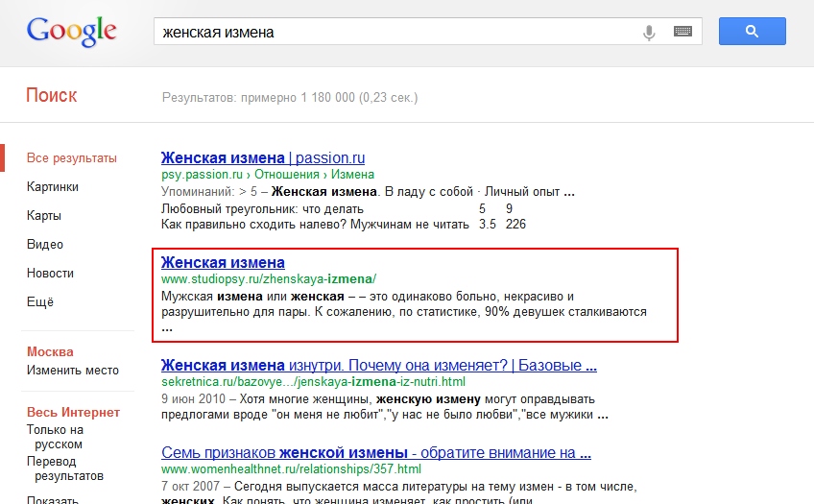Click www.studiopsy.ru/zhenskaya-izmena/ URL
Screen dimensions: 814x504
tap(269, 279)
